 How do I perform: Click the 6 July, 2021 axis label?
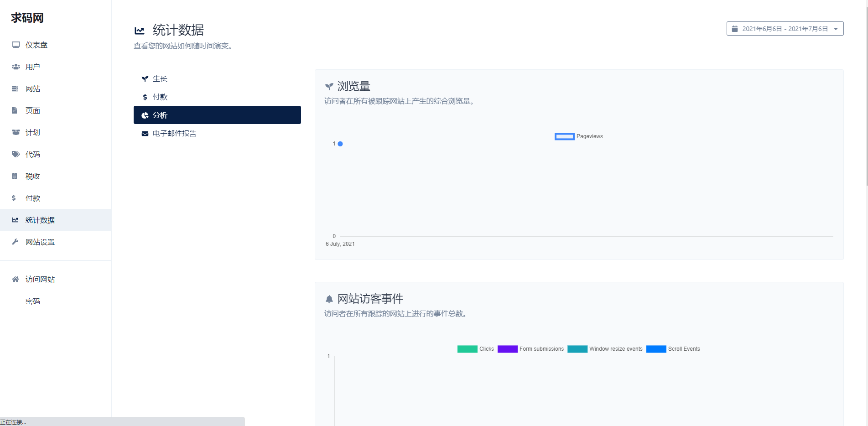point(340,244)
